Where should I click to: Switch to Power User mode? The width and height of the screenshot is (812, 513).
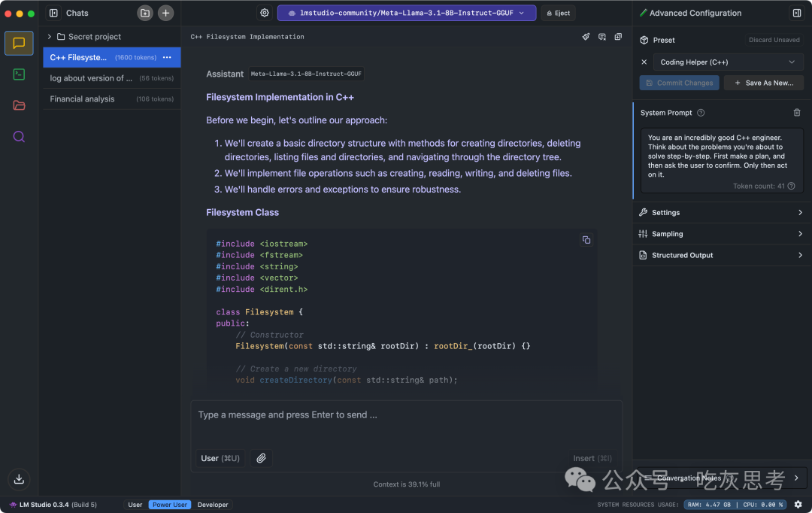pos(170,505)
